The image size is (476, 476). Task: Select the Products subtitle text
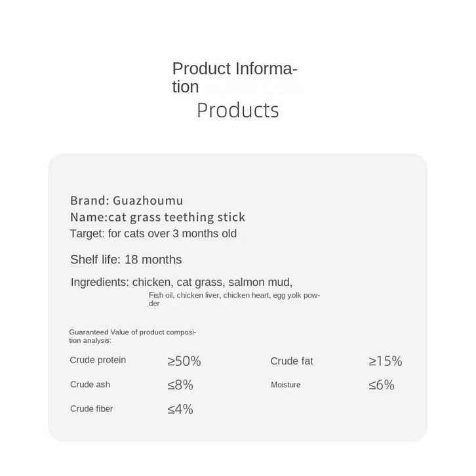pyautogui.click(x=238, y=110)
